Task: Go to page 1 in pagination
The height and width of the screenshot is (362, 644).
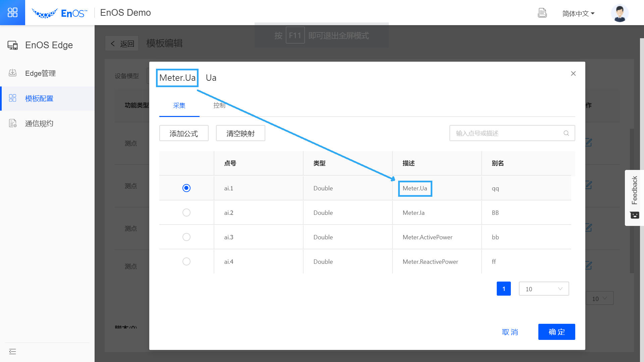Action: click(x=504, y=289)
